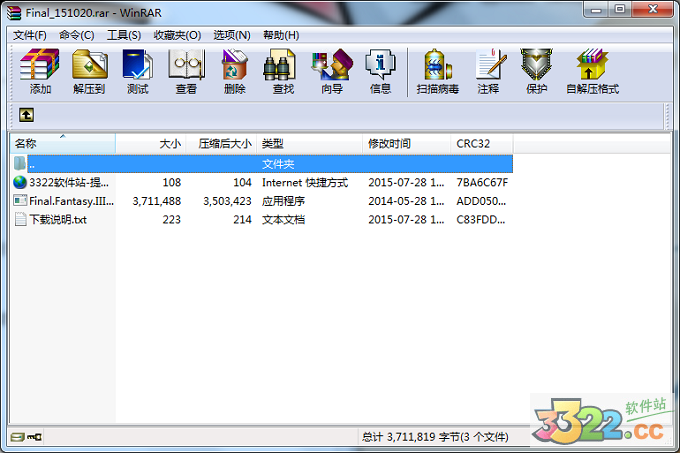
Task: Open the 工具(S) menu
Action: click(124, 35)
